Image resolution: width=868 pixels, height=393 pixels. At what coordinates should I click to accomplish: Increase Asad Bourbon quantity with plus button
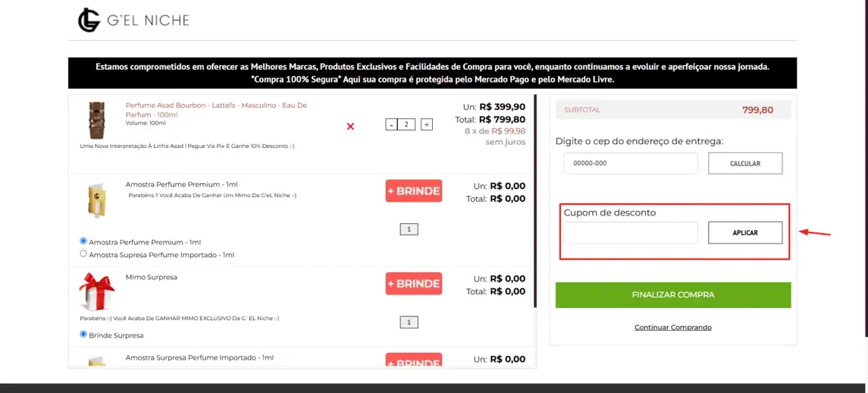(427, 124)
